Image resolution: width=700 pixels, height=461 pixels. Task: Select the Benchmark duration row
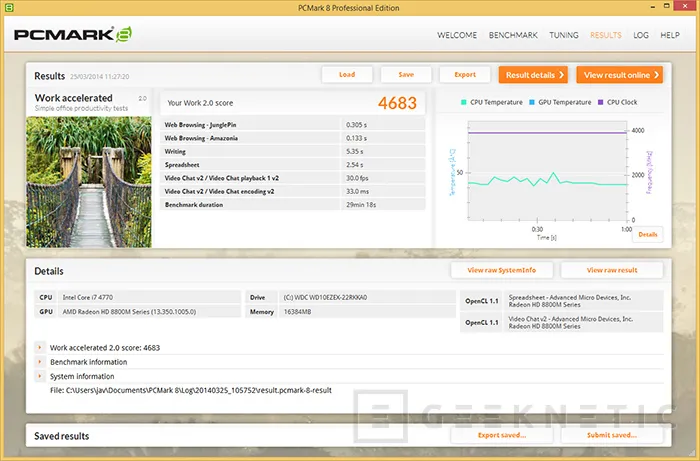(292, 204)
